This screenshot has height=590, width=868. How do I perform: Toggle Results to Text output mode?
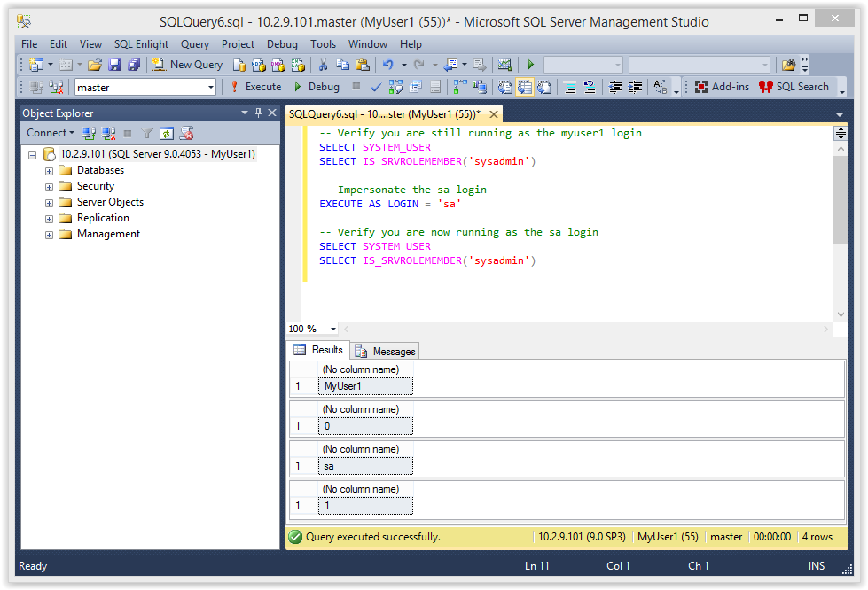[x=504, y=87]
